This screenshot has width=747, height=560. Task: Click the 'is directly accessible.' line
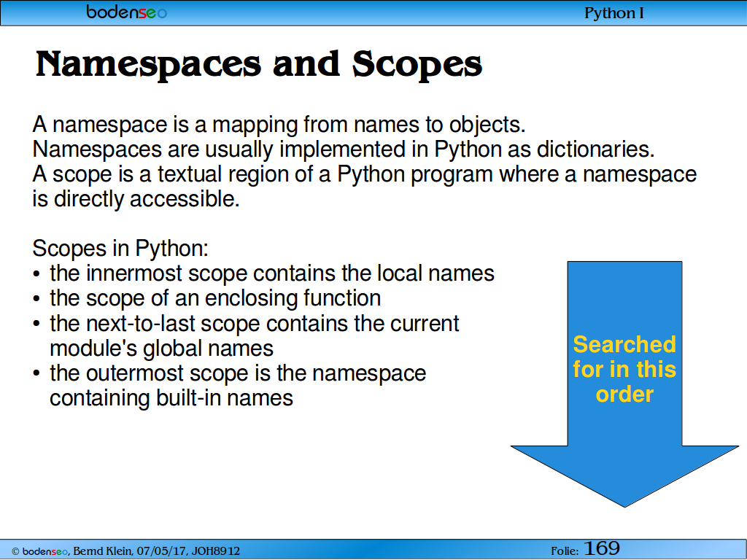pos(136,199)
